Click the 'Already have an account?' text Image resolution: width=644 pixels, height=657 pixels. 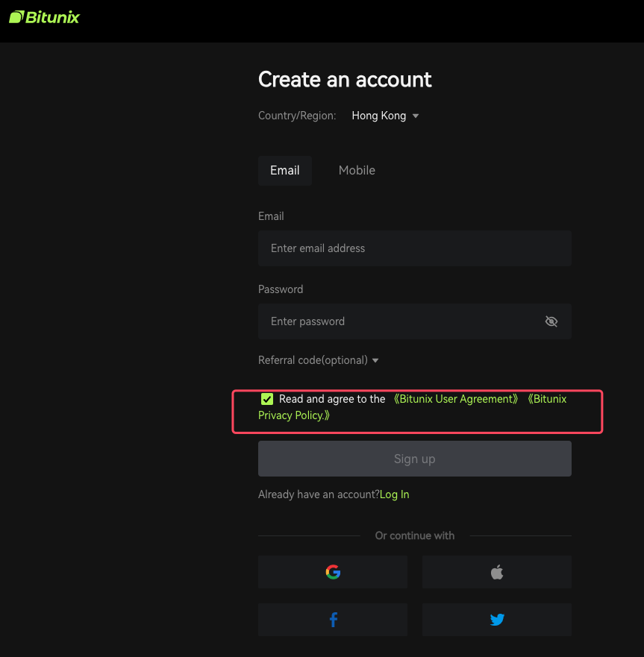[319, 494]
